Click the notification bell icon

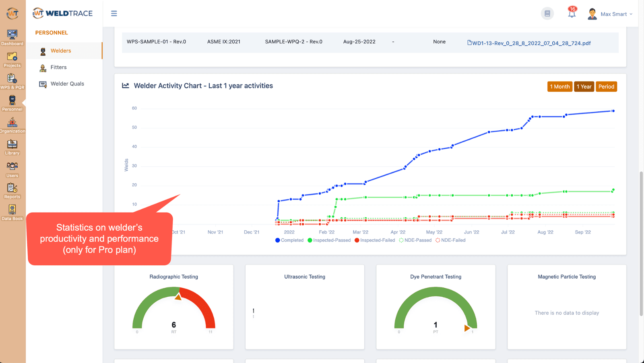point(572,13)
